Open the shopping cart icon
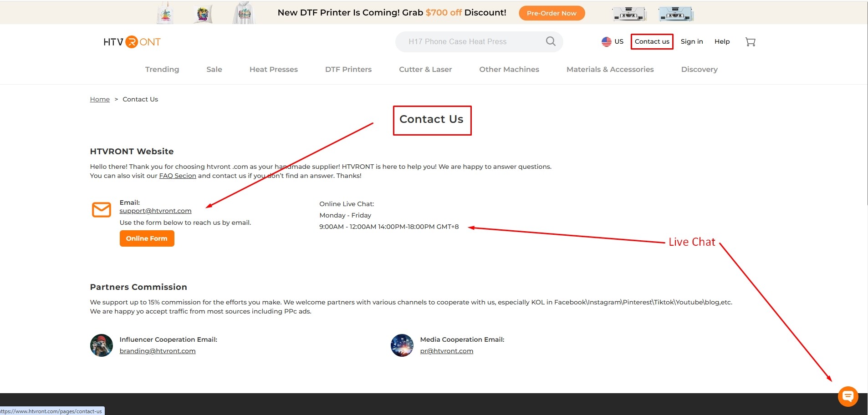The height and width of the screenshot is (415, 868). (x=750, y=42)
